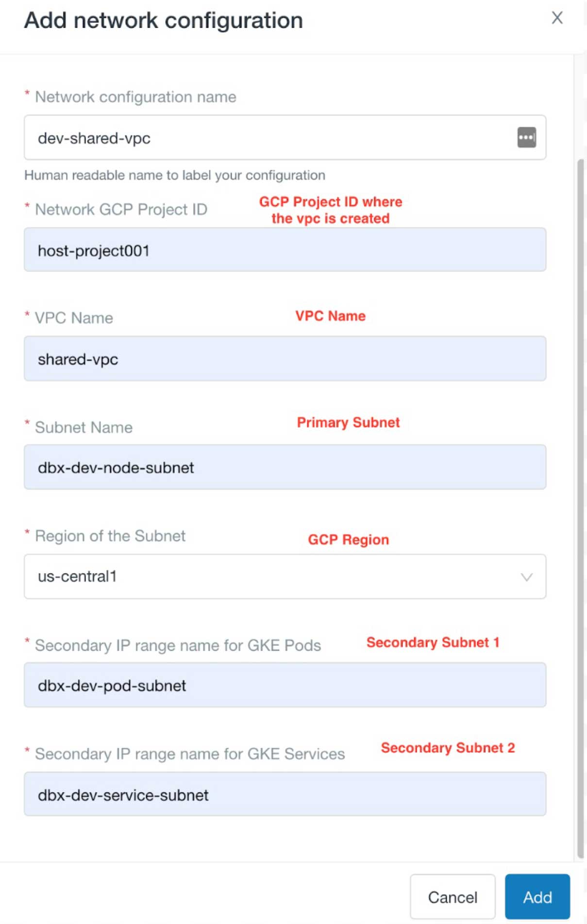Focus the Network GCP Project ID field
Viewport: 587px width, 924px height.
pos(285,250)
